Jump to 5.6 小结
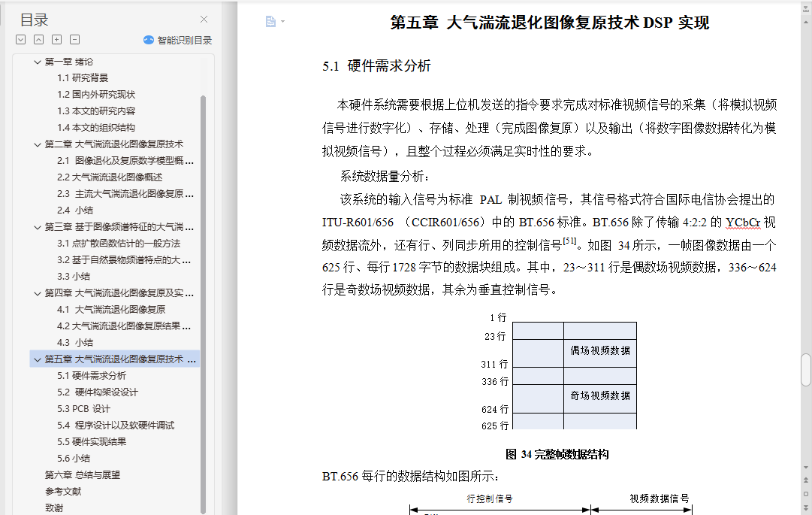This screenshot has height=515, width=812. (74, 459)
